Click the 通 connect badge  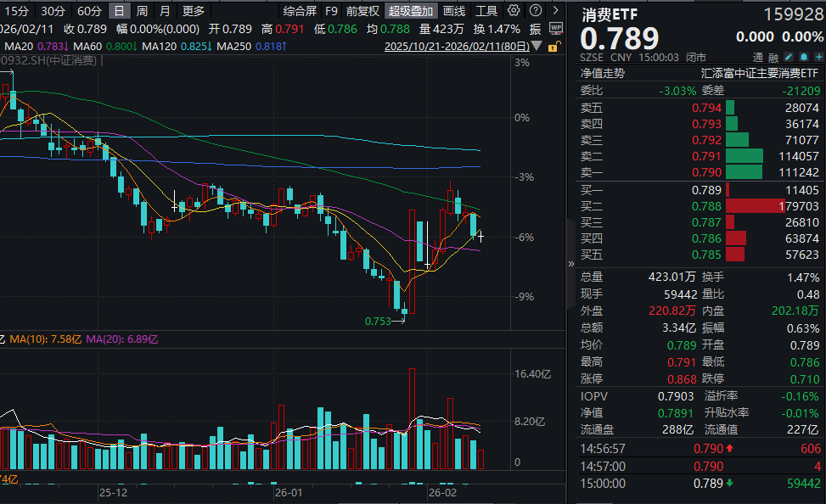pyautogui.click(x=758, y=57)
